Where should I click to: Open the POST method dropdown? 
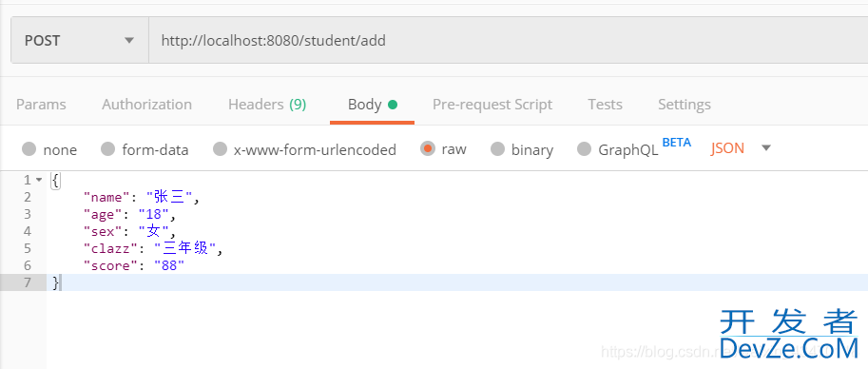pos(80,41)
